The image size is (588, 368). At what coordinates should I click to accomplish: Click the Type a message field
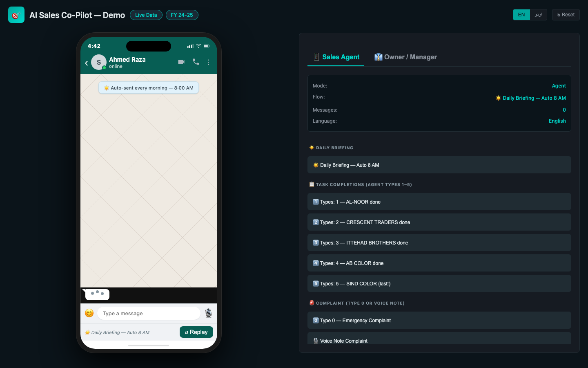149,313
